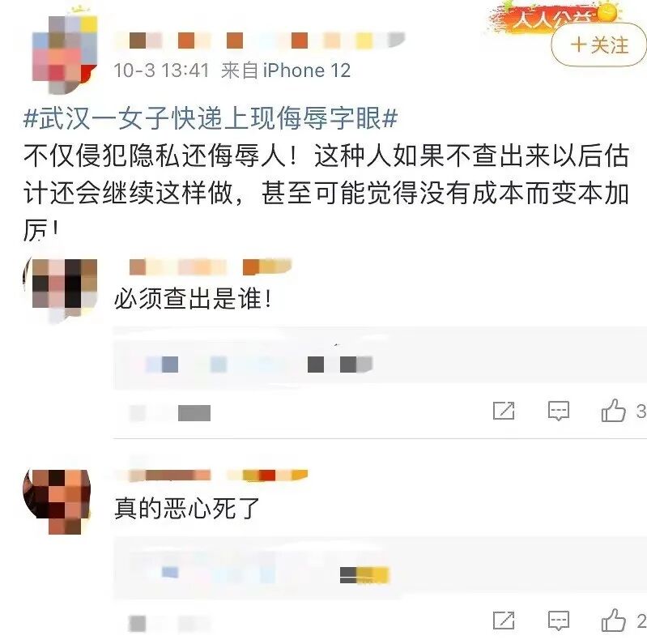Open username above 必须查出是谁 comment
Screen dimensions: 647x644
[211, 267]
